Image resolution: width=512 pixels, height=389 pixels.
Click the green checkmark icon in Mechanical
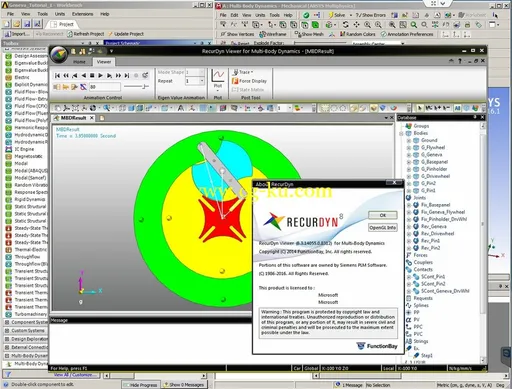tap(306, 15)
